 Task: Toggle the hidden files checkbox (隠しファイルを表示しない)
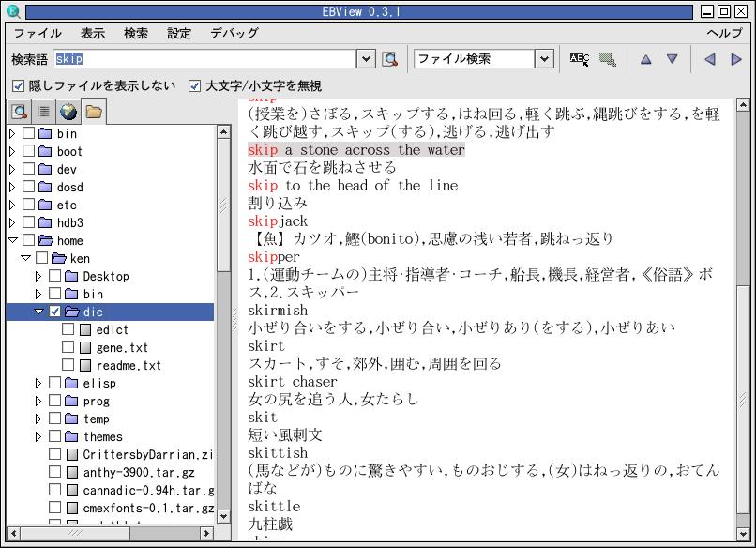click(19, 86)
